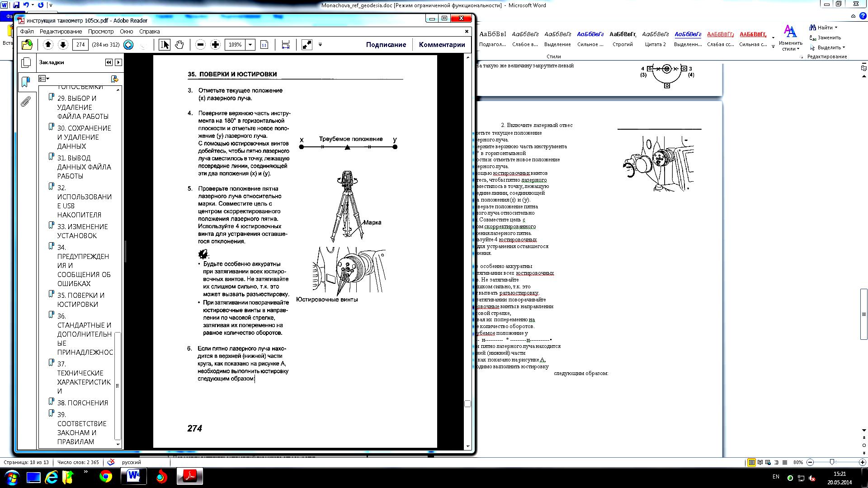Open bookmark 35. ПОВЕРКИ И ЮСТИРОВКИ
The width and height of the screenshot is (868, 488).
click(x=81, y=300)
